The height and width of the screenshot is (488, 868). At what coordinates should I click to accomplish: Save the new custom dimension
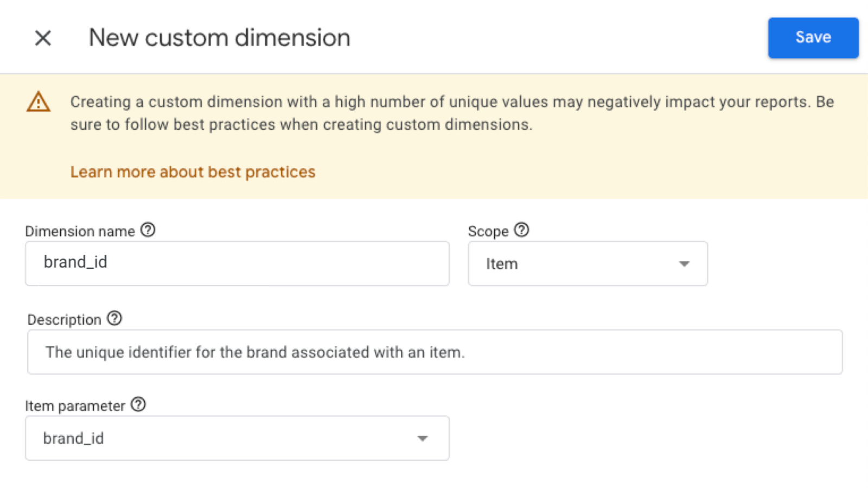(813, 37)
